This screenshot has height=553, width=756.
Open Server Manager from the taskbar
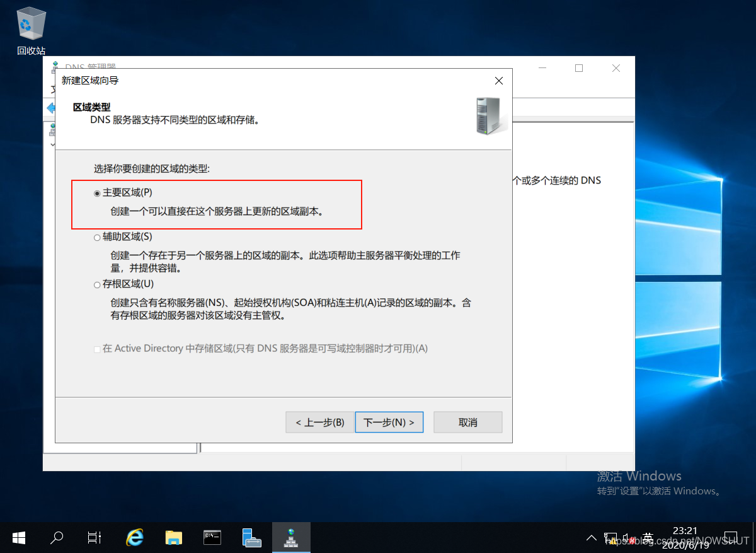tap(252, 537)
